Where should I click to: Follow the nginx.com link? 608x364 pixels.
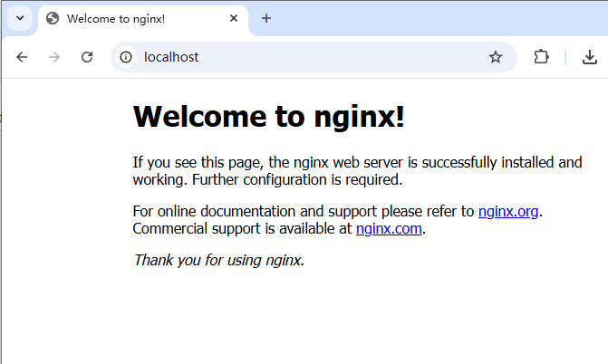pyautogui.click(x=389, y=229)
